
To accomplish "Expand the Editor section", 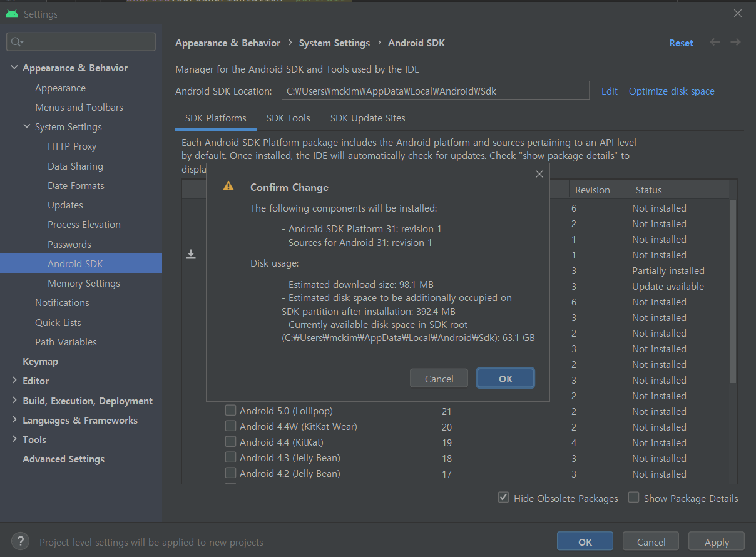I will [14, 381].
